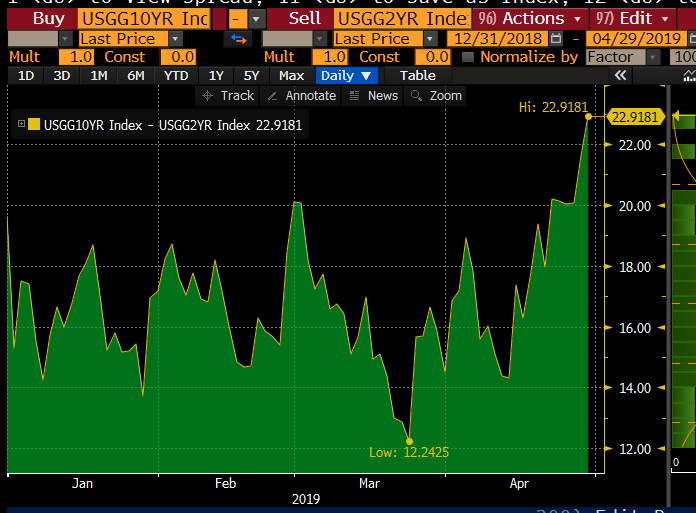
Task: Click the 16.00 y-axis label
Action: tap(635, 328)
